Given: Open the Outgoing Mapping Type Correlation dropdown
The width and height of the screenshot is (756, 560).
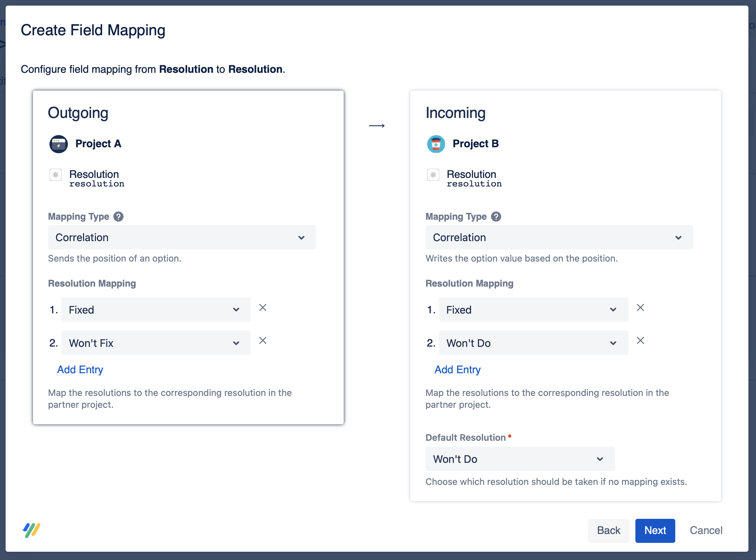Looking at the screenshot, I should [x=182, y=238].
